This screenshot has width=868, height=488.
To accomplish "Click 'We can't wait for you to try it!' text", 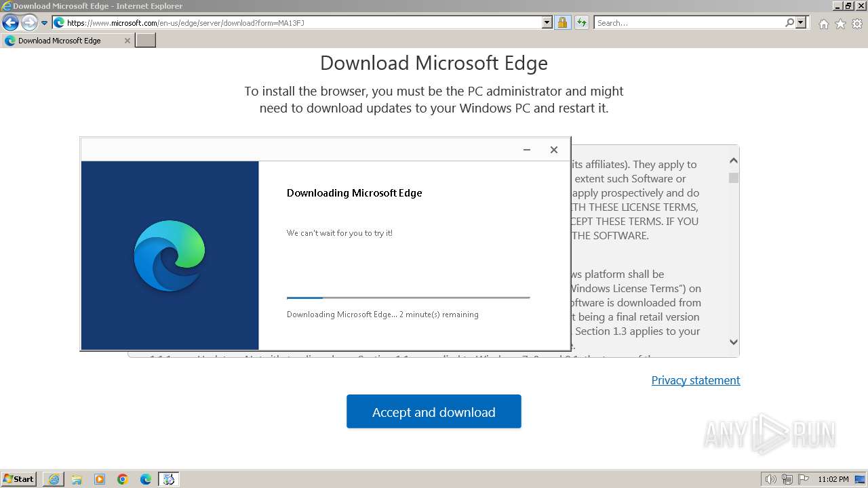I will click(x=340, y=233).
